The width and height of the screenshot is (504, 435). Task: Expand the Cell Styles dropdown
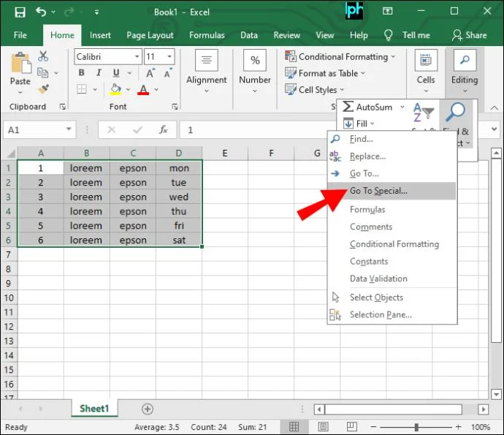tap(342, 90)
